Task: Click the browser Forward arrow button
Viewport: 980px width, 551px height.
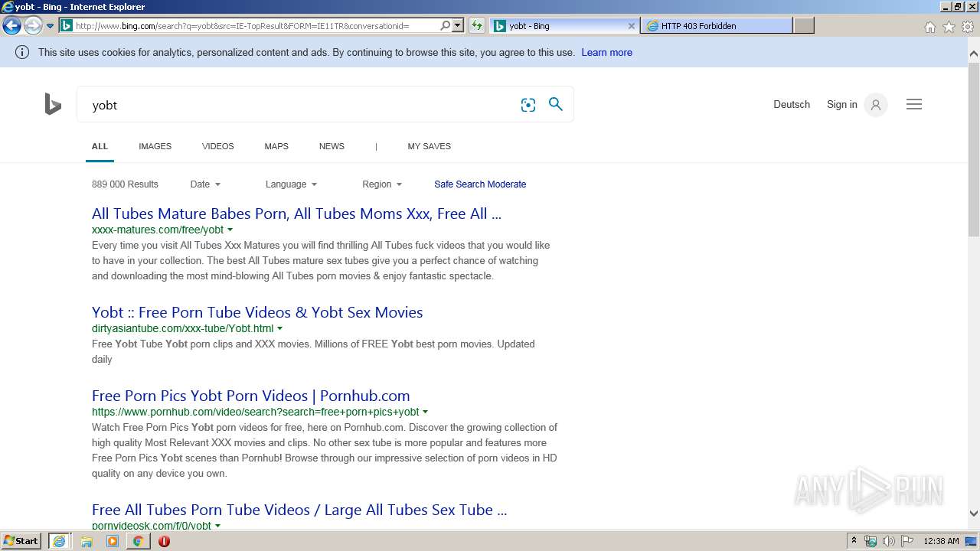Action: coord(33,26)
